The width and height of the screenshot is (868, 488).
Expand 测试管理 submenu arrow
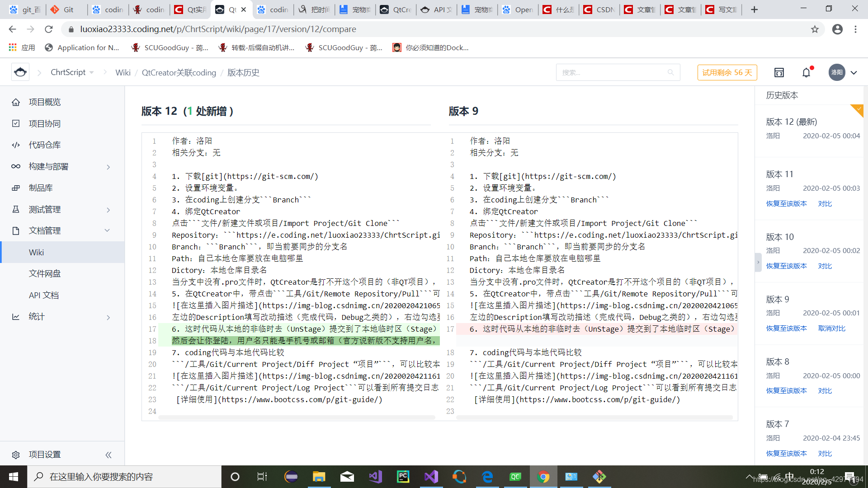click(x=108, y=210)
